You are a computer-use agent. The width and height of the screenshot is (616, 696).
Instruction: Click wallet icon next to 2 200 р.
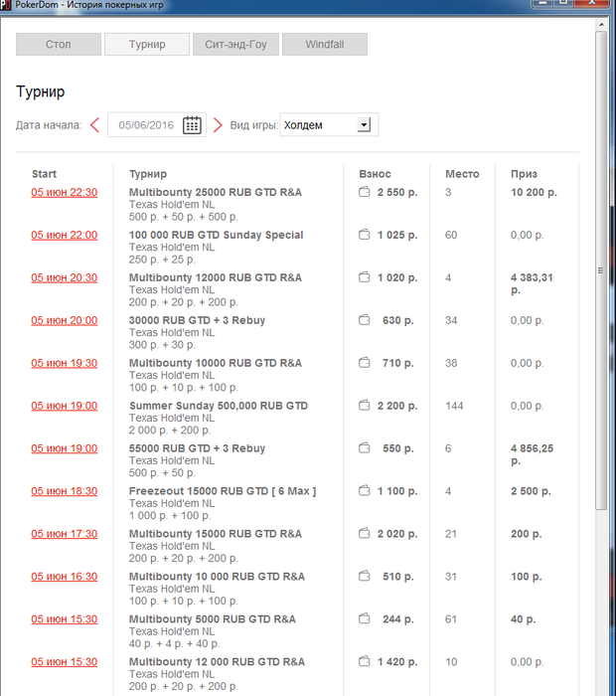[364, 406]
